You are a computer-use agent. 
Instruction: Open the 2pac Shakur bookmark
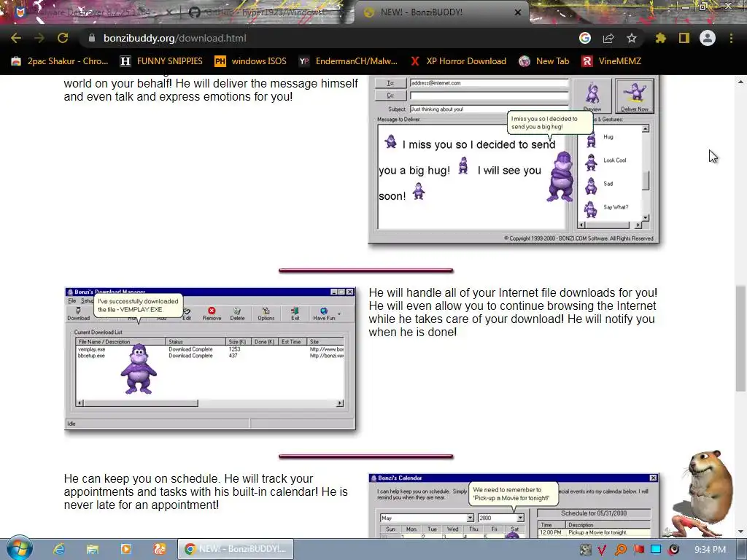[x=60, y=61]
